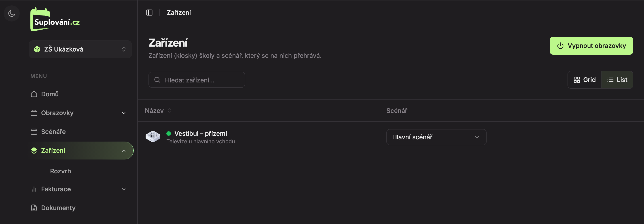Screen dimensions: 644x224
Task: Switch to List view
Action: (617, 80)
